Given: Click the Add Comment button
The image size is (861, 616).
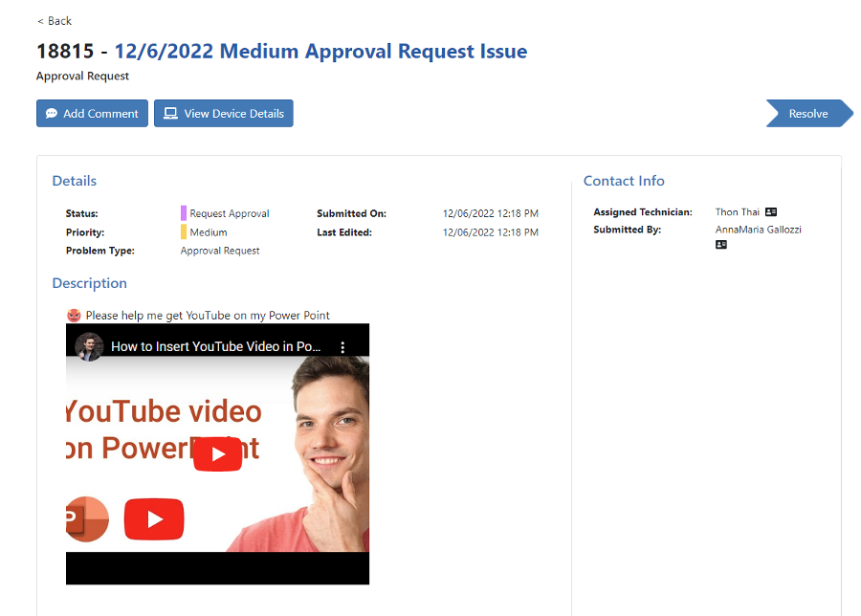Looking at the screenshot, I should (x=92, y=113).
